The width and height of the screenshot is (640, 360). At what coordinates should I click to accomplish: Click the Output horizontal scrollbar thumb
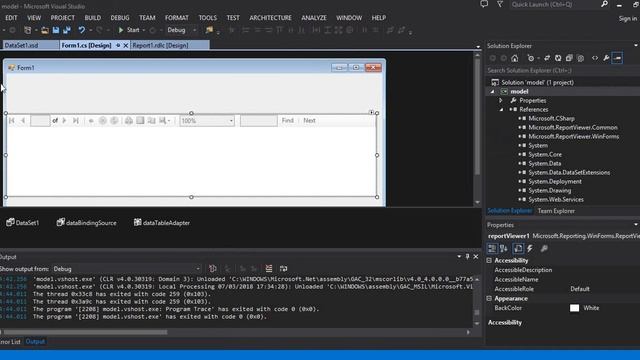[86, 332]
